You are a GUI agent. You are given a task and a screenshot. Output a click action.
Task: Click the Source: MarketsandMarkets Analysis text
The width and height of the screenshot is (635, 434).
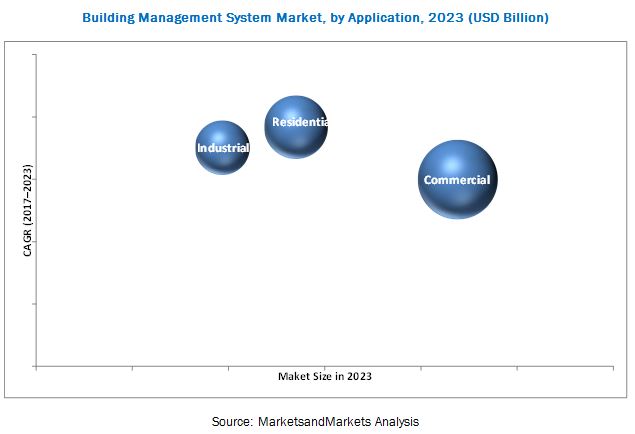[x=315, y=421]
